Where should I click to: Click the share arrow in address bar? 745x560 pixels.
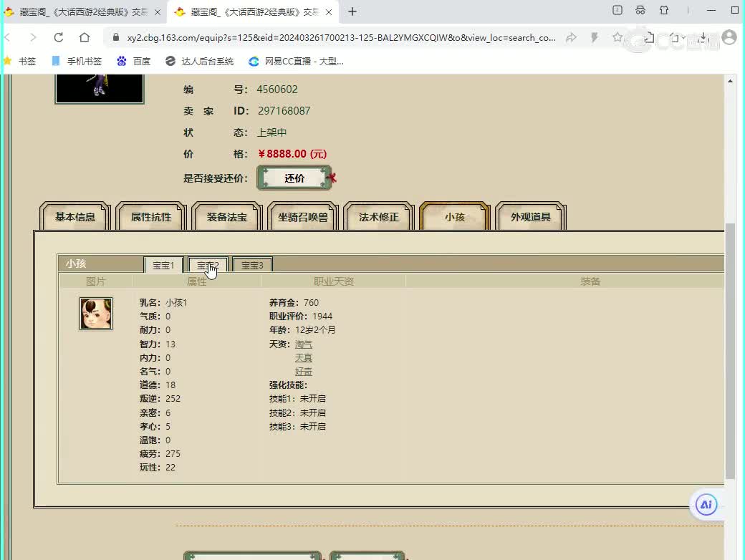[x=571, y=37]
